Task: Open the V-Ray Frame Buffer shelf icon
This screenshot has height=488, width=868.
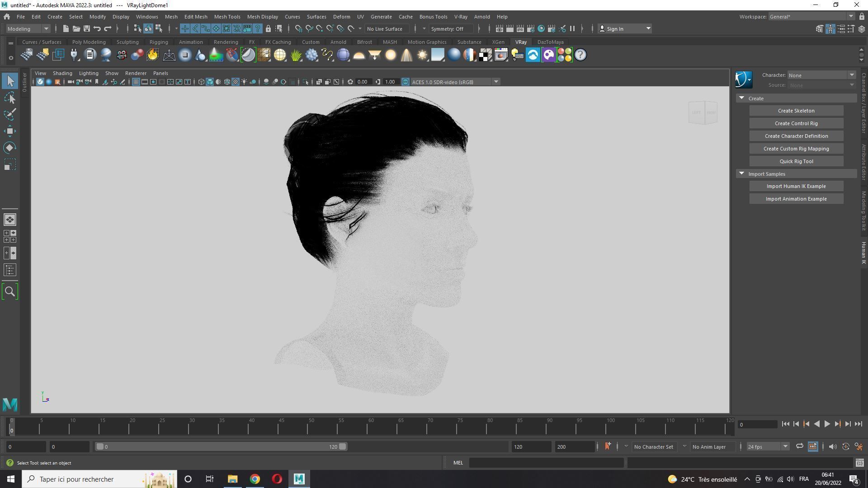Action: pyautogui.click(x=501, y=55)
